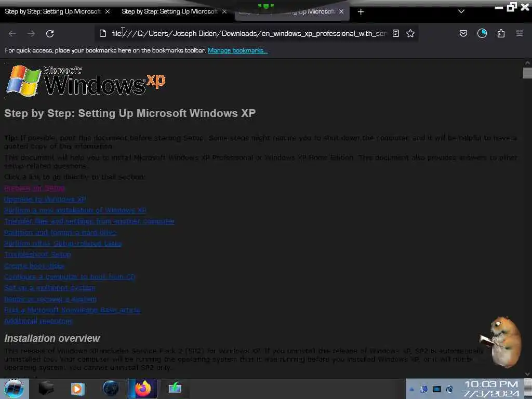
Task: Open the Windows Start orb
Action: pos(14,389)
